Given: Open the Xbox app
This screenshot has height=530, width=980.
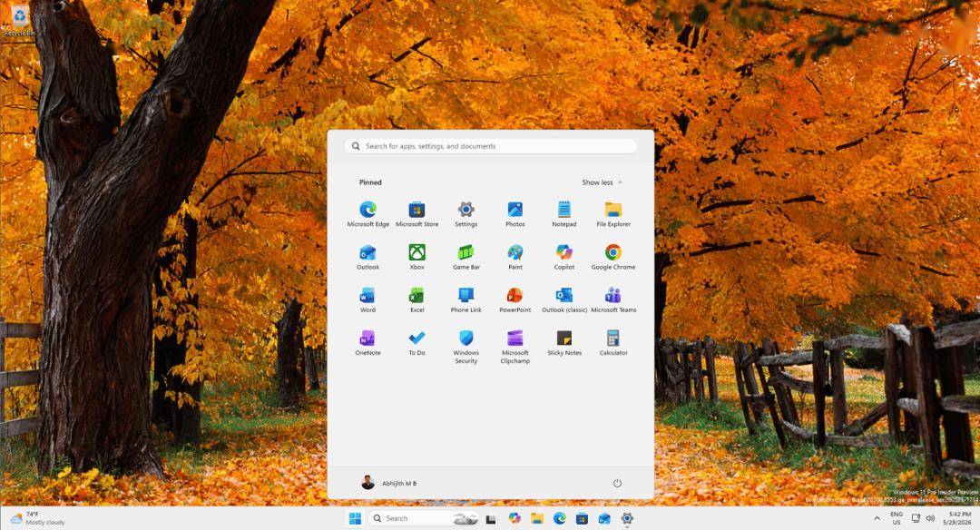Looking at the screenshot, I should [x=416, y=257].
